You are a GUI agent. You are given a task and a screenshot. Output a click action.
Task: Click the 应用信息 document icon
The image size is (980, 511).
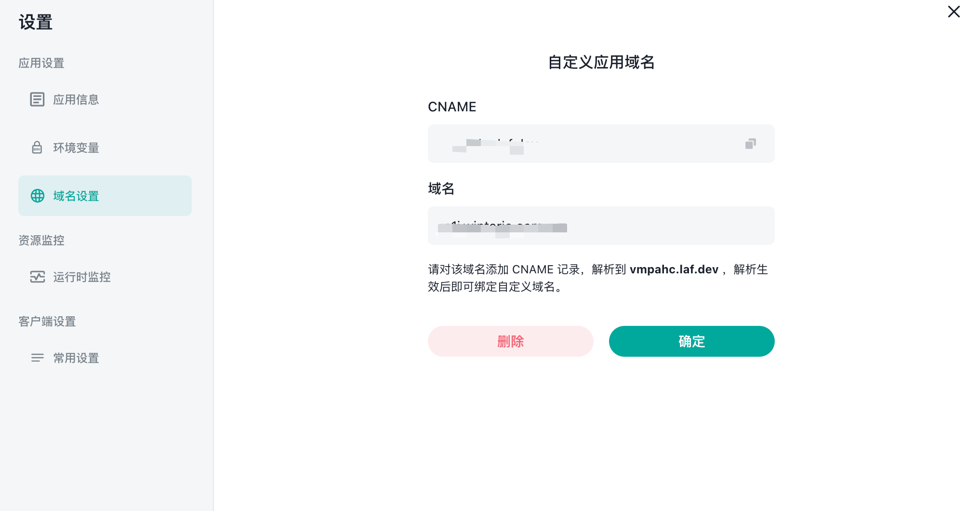tap(37, 99)
